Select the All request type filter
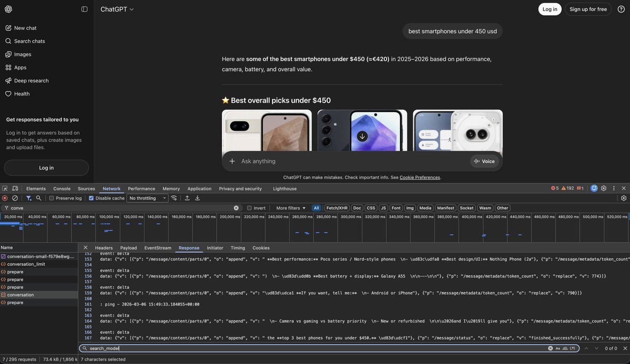 [x=317, y=208]
